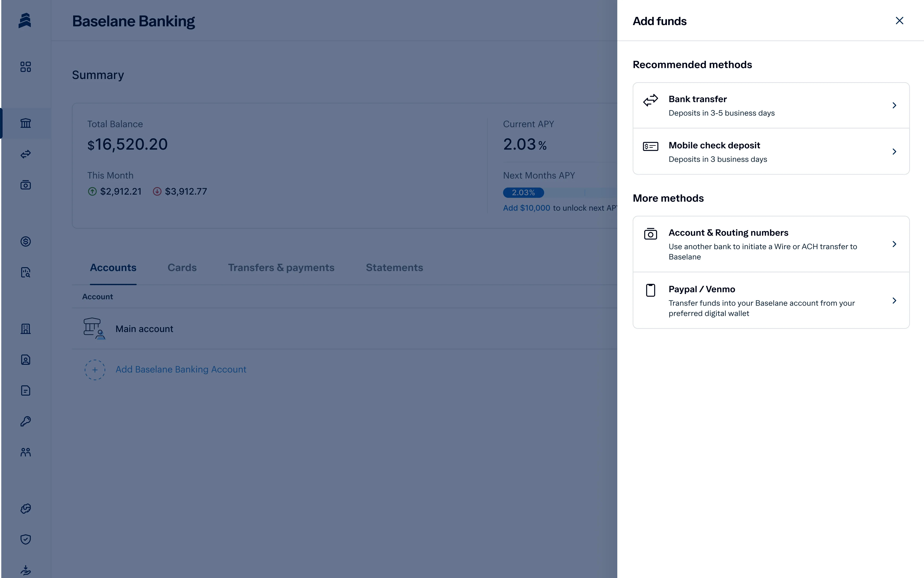This screenshot has width=924, height=578.
Task: Click the swirl icon above the shield icon
Action: (26, 508)
